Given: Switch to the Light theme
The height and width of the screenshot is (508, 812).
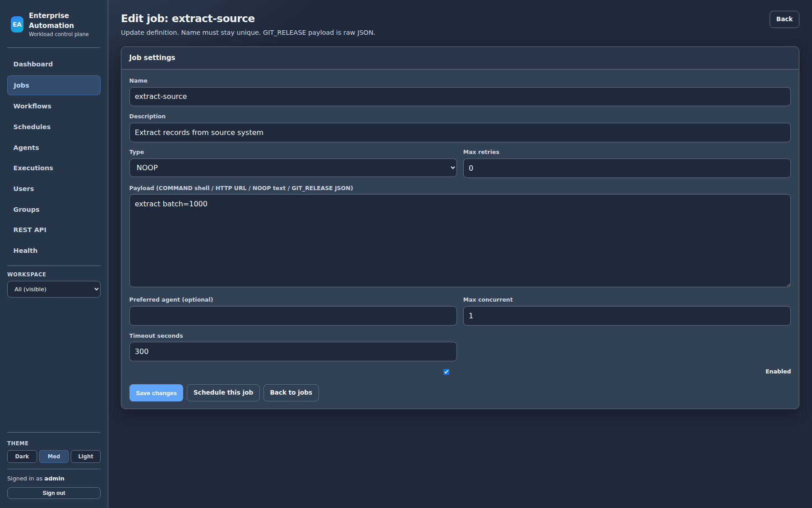Looking at the screenshot, I should (x=86, y=457).
